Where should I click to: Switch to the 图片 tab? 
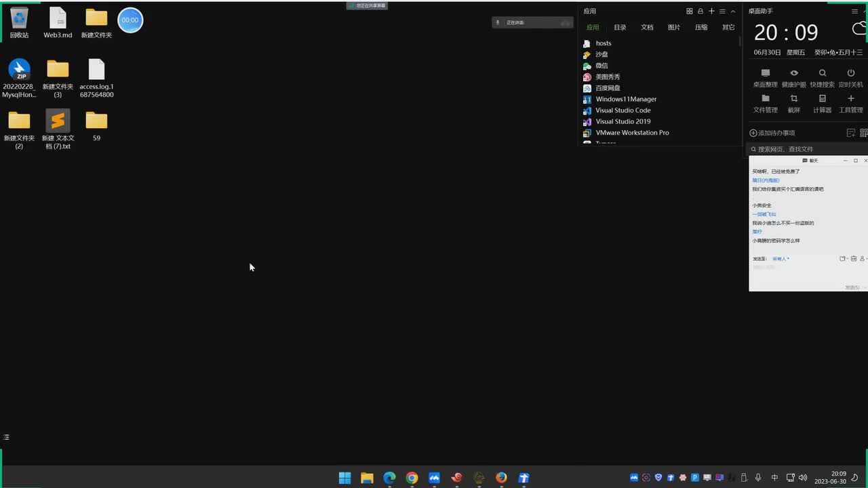pyautogui.click(x=674, y=28)
